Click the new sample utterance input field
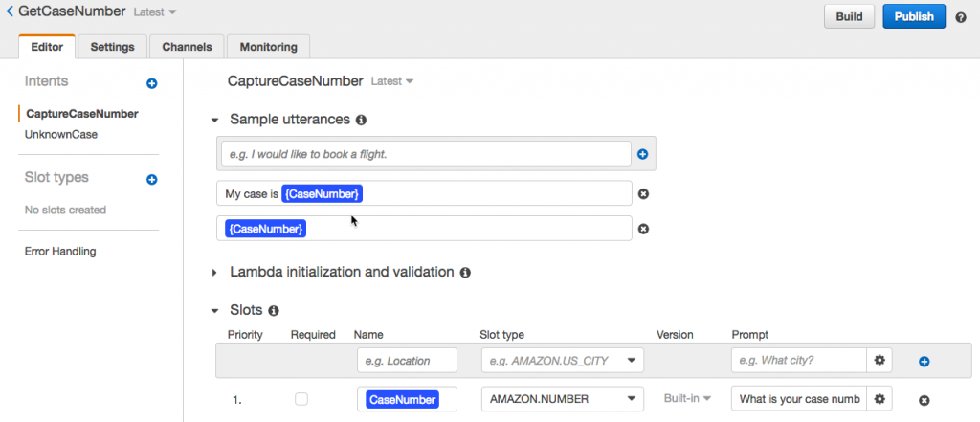This screenshot has width=980, height=422. tap(424, 154)
